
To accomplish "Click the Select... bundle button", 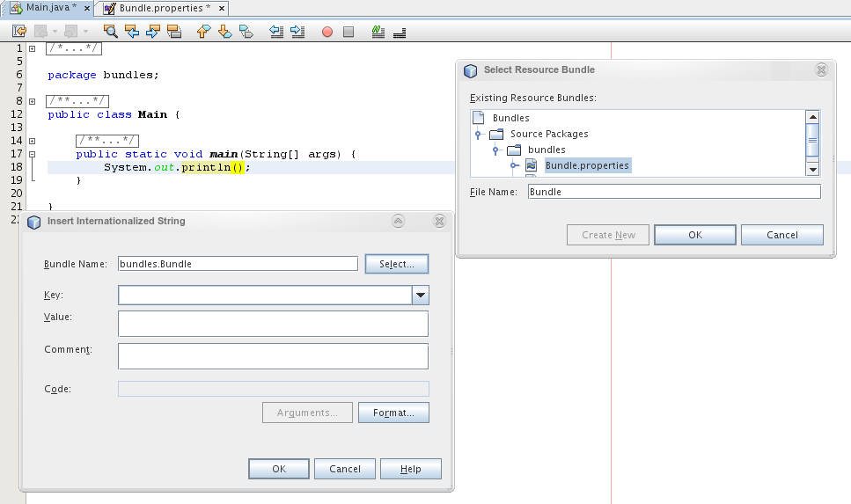I will tap(397, 264).
